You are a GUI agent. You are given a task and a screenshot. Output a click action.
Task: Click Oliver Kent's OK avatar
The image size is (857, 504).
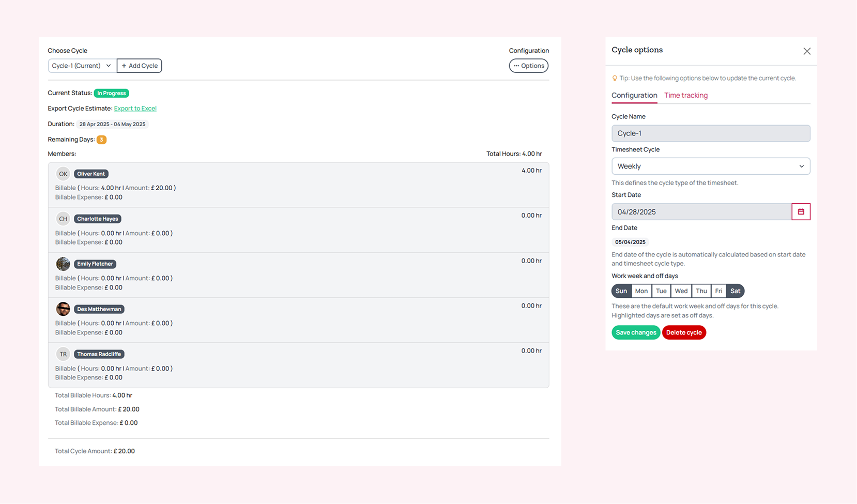tap(63, 174)
